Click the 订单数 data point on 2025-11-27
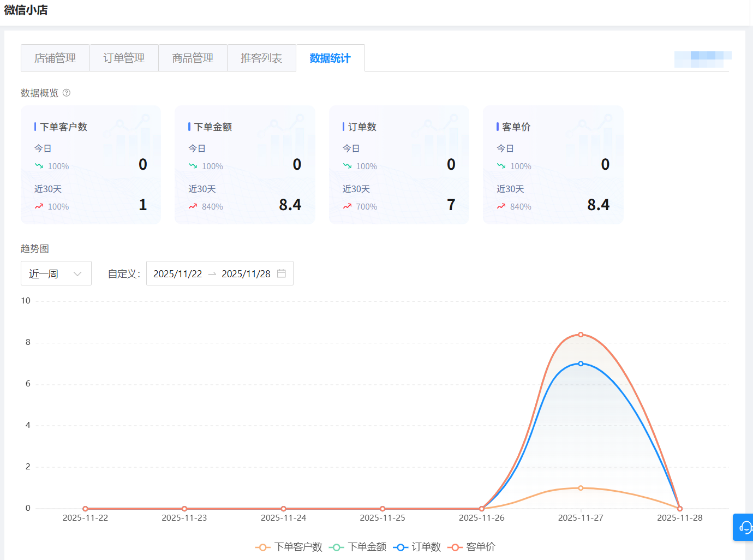The image size is (753, 560). [x=581, y=364]
